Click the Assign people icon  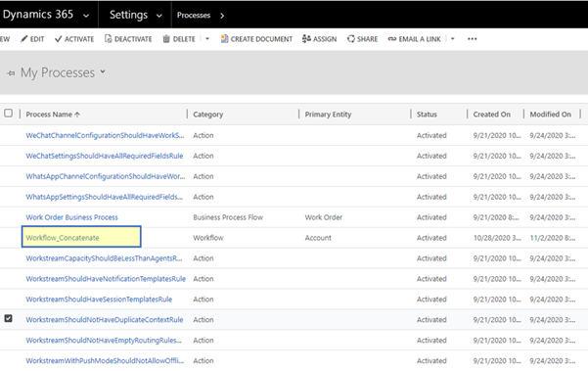coord(306,38)
